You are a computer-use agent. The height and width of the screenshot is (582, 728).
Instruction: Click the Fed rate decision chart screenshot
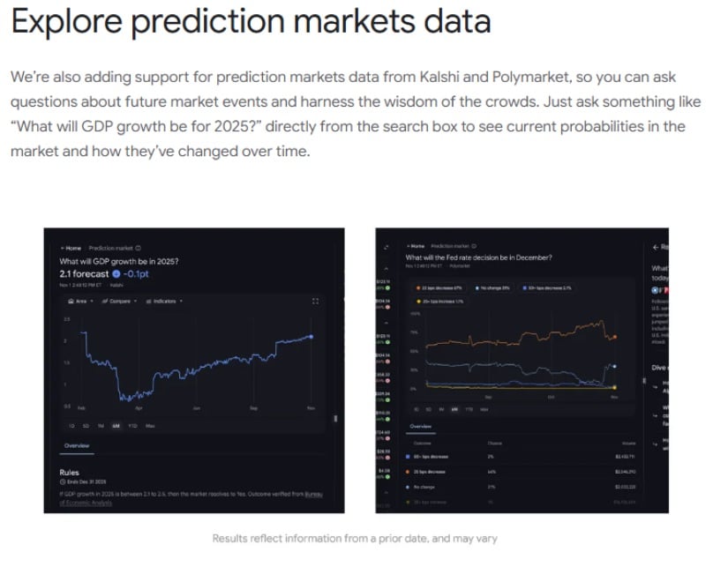click(521, 370)
